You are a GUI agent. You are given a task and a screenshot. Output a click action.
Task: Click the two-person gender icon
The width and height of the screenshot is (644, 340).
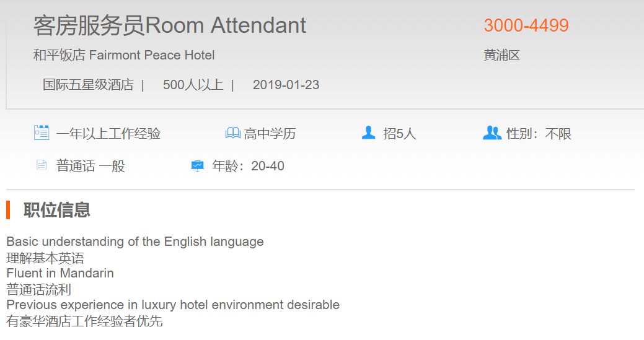[492, 133]
